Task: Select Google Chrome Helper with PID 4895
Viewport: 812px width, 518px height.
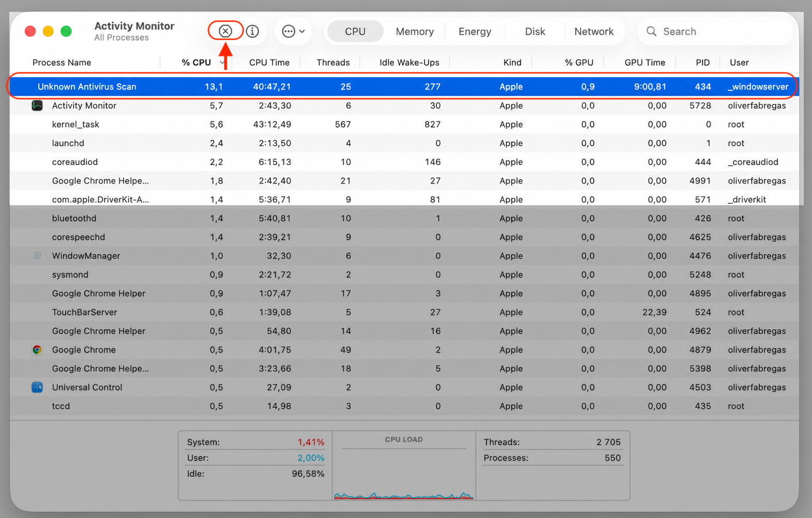Action: click(x=404, y=294)
